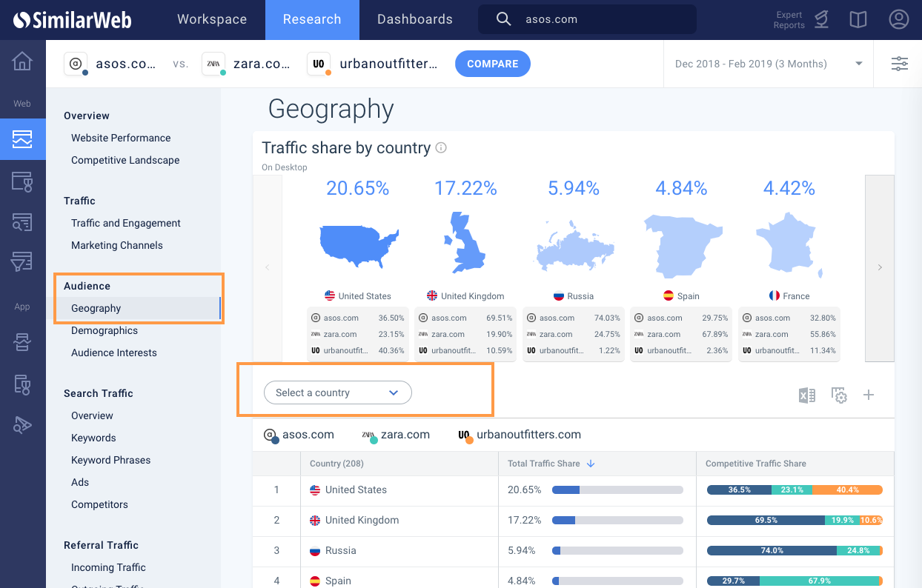Open Audience Interests in the sidebar

pyautogui.click(x=114, y=353)
